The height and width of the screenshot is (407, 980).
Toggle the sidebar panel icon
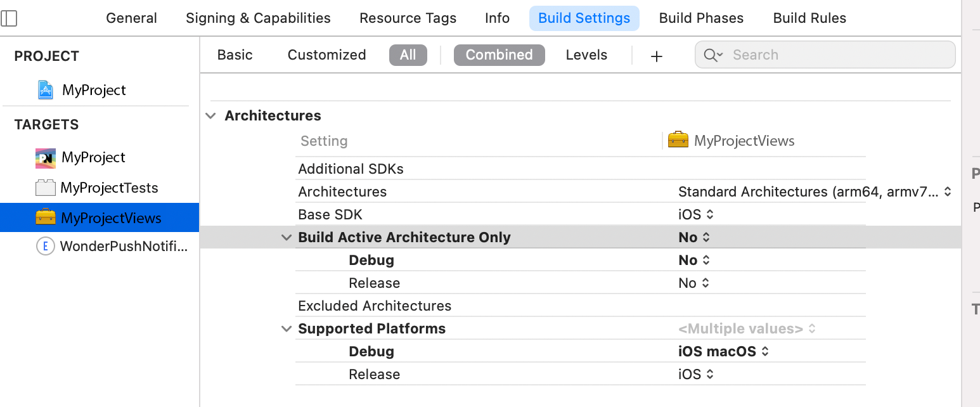pyautogui.click(x=9, y=18)
